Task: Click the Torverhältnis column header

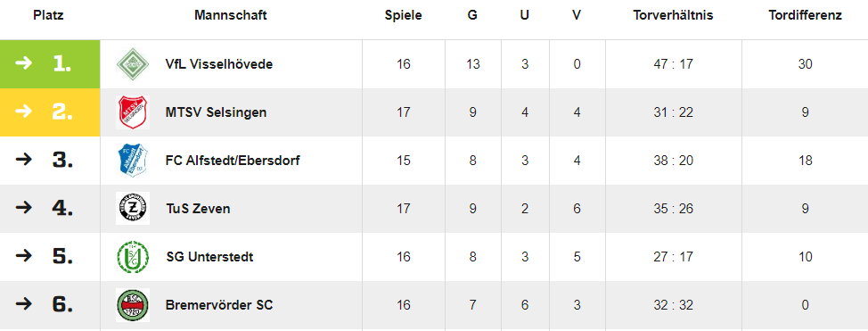Action: click(x=673, y=15)
